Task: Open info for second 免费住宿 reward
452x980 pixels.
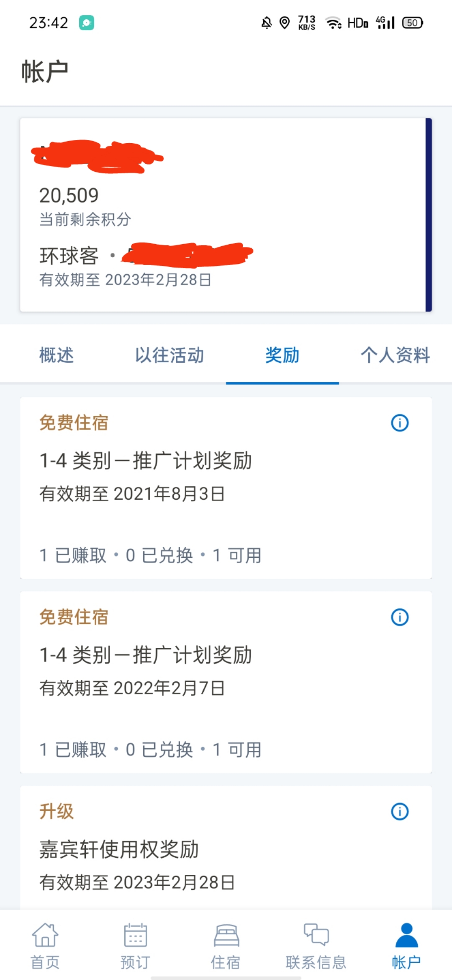Action: click(400, 617)
